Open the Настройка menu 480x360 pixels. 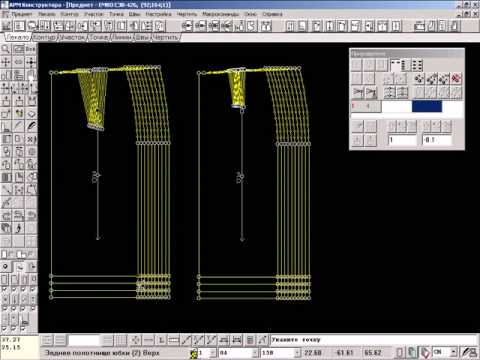click(158, 14)
